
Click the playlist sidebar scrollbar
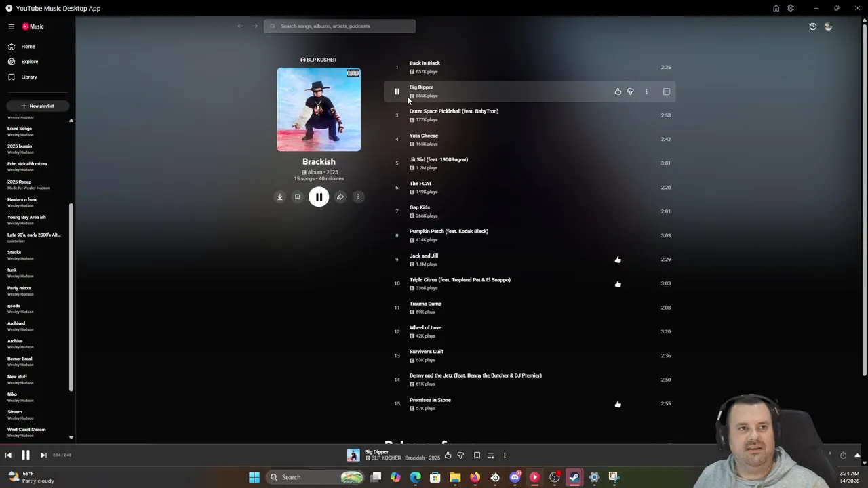point(71,297)
